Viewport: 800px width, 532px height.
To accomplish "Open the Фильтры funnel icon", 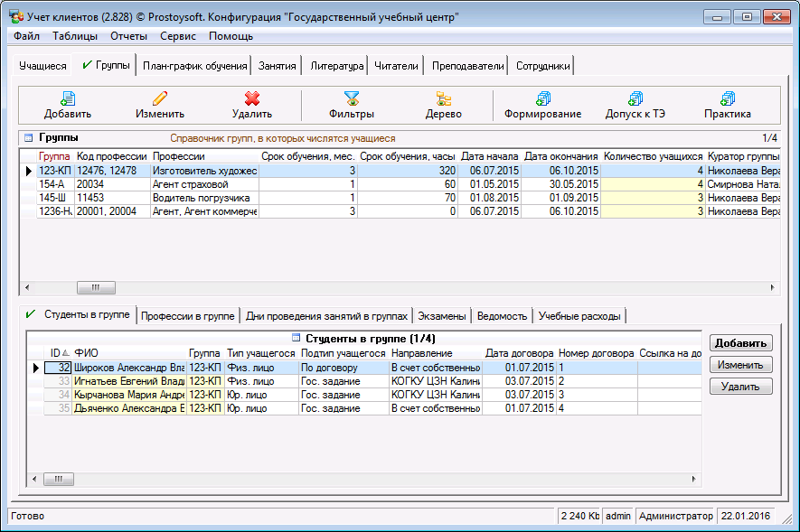I will click(352, 98).
